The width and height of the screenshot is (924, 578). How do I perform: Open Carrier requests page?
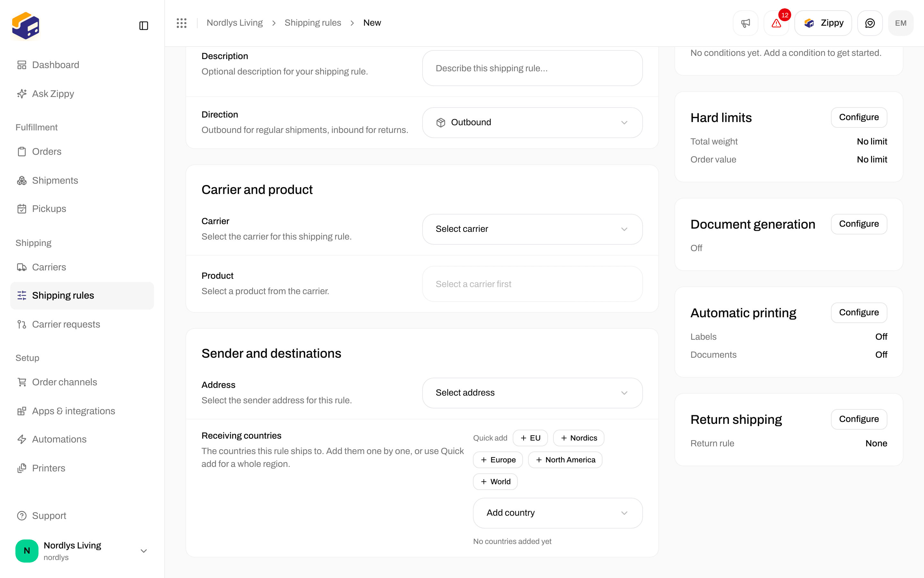click(x=82, y=324)
